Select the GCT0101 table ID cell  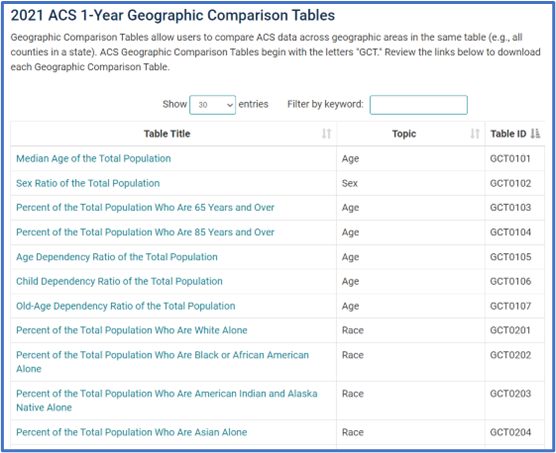pyautogui.click(x=515, y=158)
